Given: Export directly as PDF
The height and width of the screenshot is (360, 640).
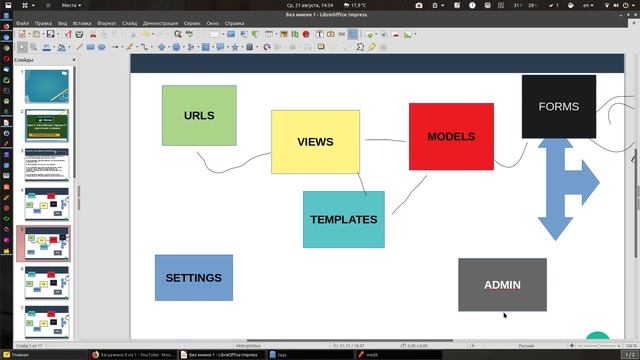Looking at the screenshot, I should (x=68, y=35).
